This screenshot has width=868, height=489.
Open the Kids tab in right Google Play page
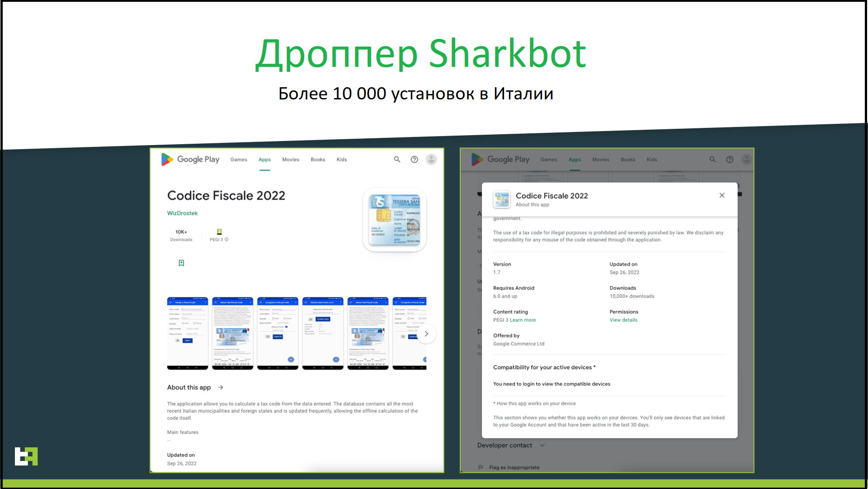(652, 160)
